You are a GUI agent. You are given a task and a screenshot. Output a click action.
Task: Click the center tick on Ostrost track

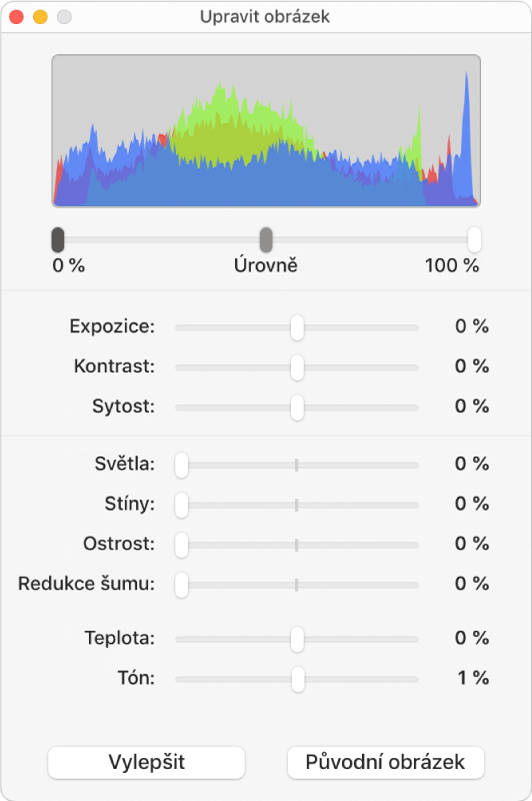pyautogui.click(x=296, y=545)
